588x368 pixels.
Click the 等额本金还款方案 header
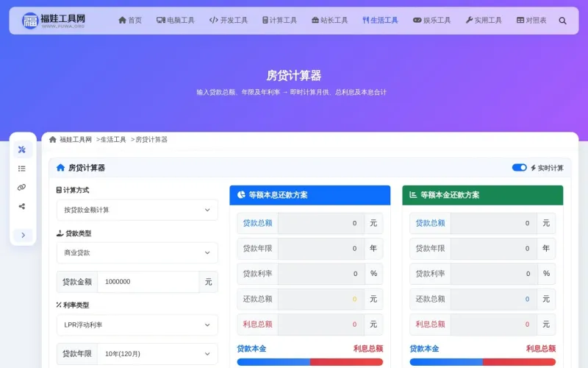tap(483, 195)
